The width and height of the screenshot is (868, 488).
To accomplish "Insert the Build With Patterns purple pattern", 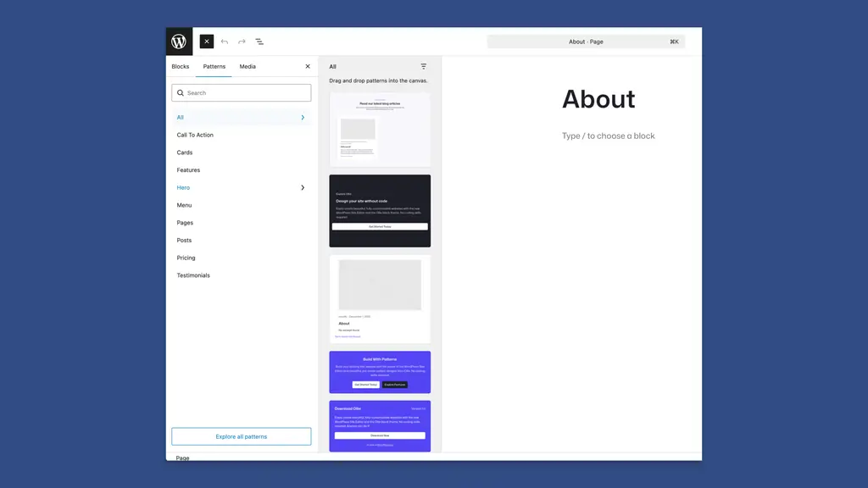I will [x=380, y=373].
